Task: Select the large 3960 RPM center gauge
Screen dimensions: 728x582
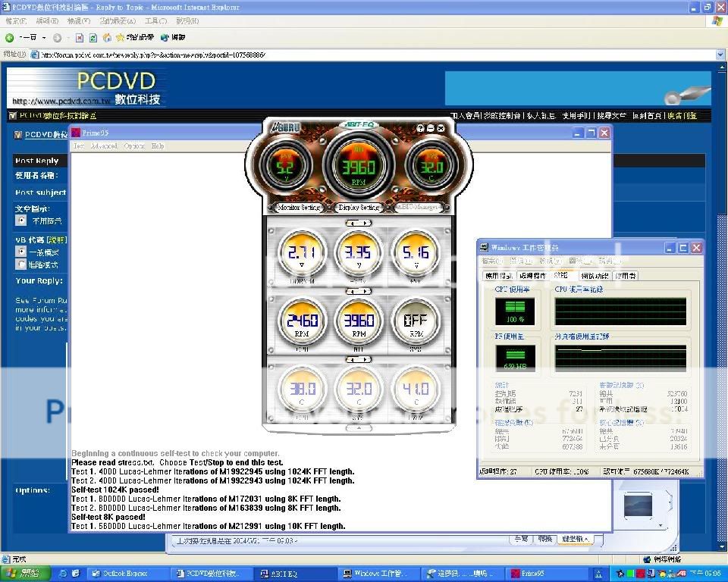Action: tap(359, 166)
